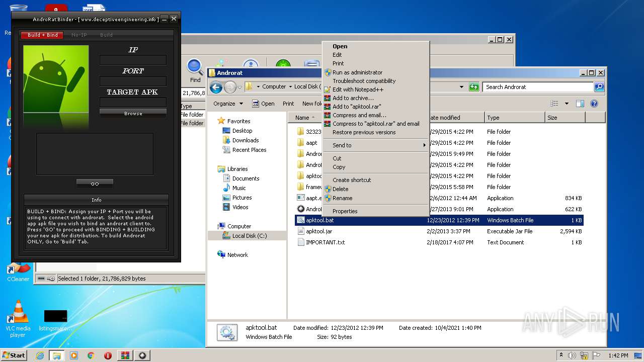Choose Edit in the context menu

point(375,55)
